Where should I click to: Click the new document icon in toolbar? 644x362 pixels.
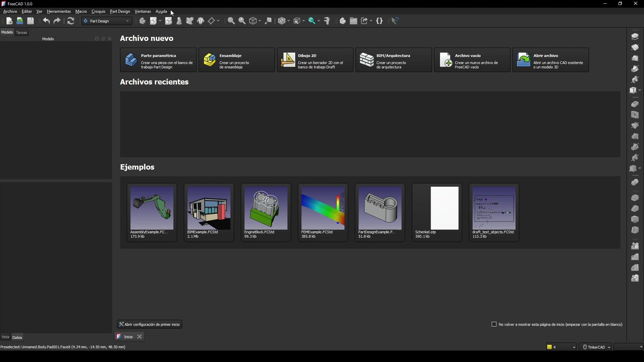pyautogui.click(x=9, y=21)
